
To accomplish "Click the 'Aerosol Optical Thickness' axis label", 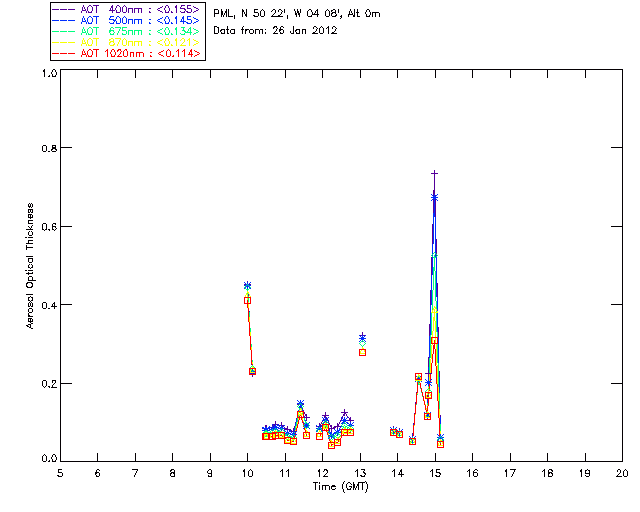I will [x=30, y=266].
